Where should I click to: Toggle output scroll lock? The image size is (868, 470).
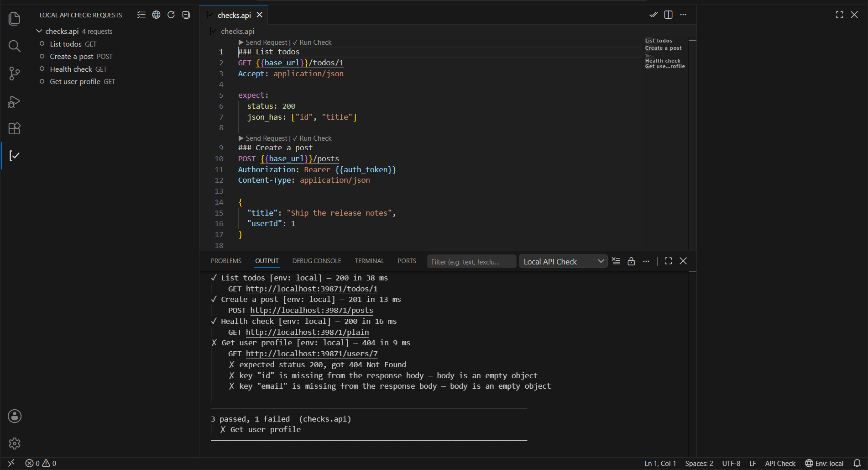click(x=631, y=261)
